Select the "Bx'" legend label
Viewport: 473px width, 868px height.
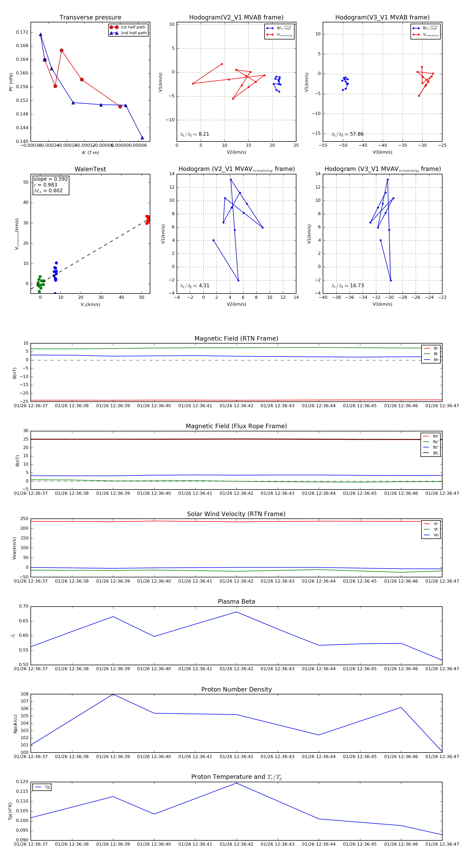pos(436,436)
